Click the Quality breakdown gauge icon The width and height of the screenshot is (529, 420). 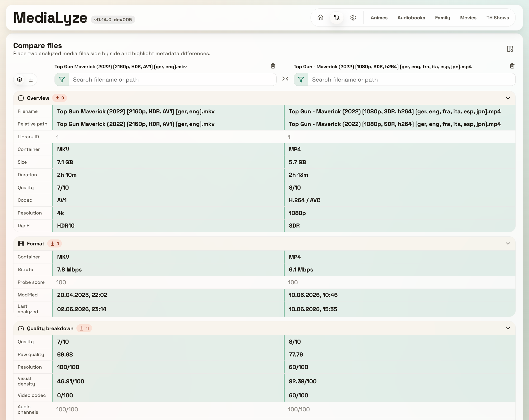coord(21,328)
